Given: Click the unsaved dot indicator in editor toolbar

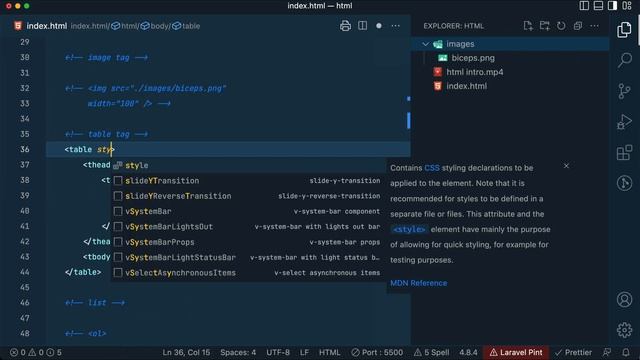Looking at the screenshot, I should 379,26.
